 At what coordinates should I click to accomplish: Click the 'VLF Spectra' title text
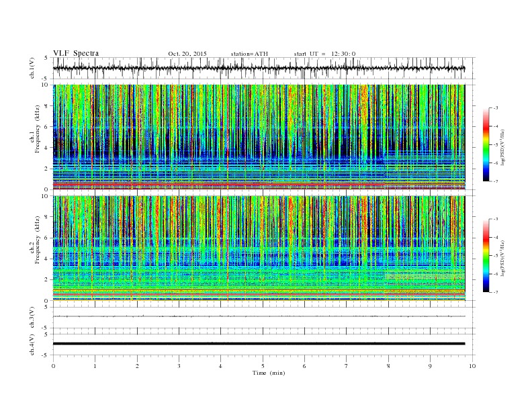point(76,53)
